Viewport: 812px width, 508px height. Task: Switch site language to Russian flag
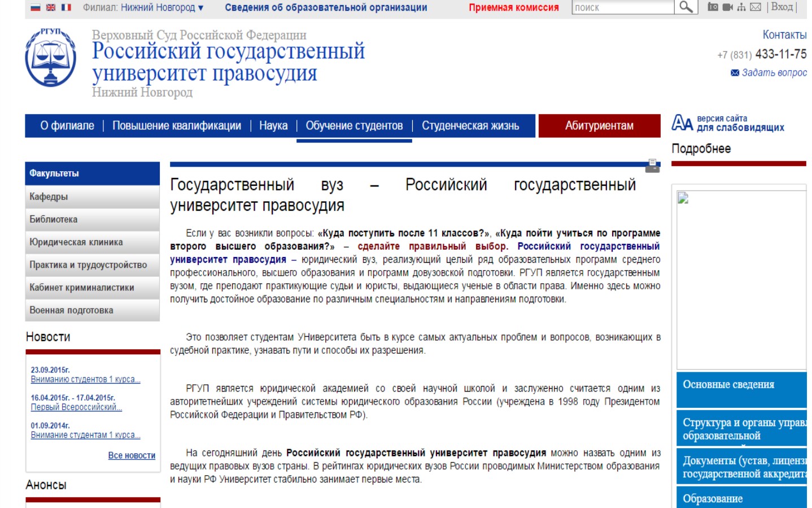36,7
